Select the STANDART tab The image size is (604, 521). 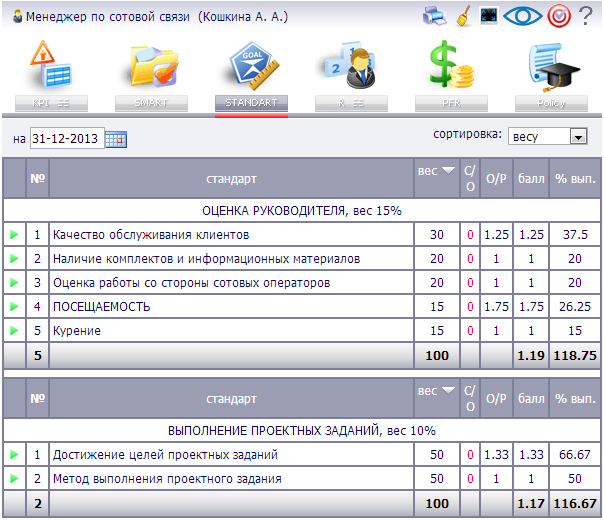pos(251,103)
